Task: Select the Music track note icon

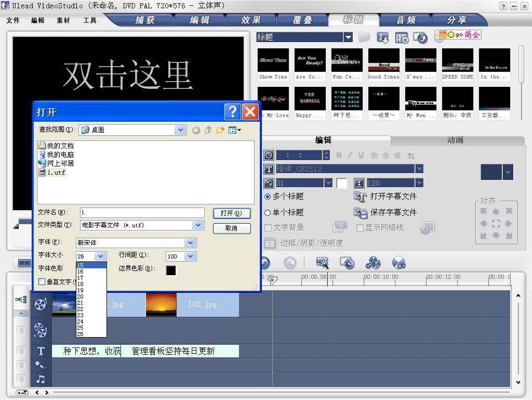Action: [41, 379]
